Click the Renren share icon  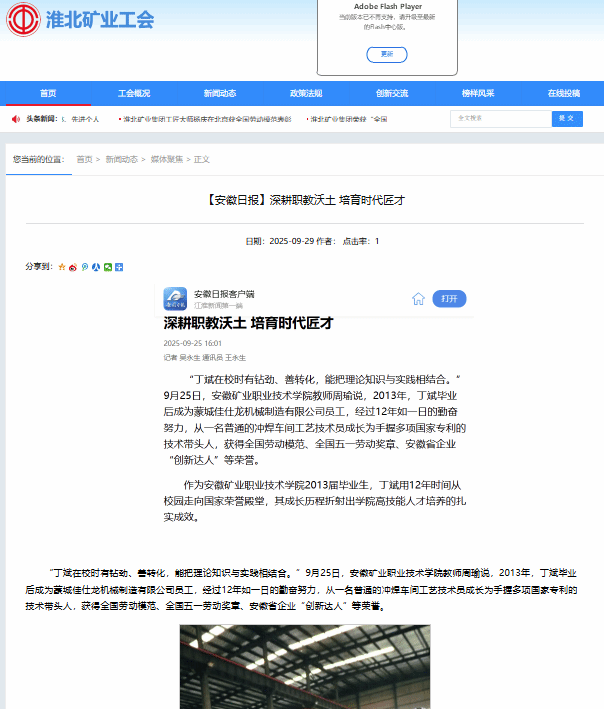click(96, 267)
